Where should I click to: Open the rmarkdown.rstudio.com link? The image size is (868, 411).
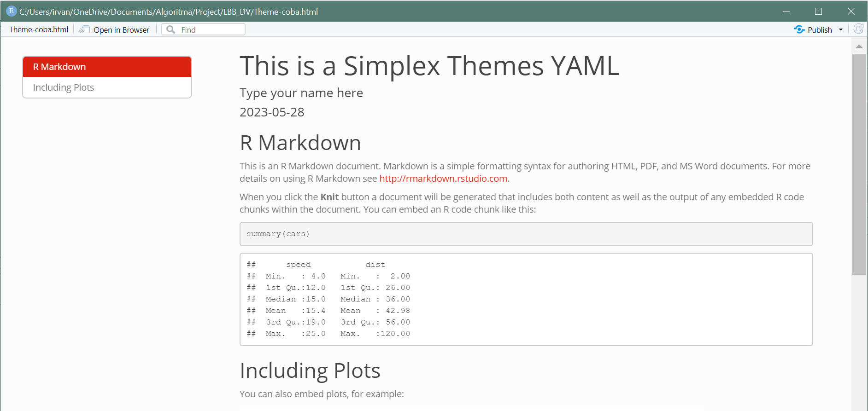(443, 179)
